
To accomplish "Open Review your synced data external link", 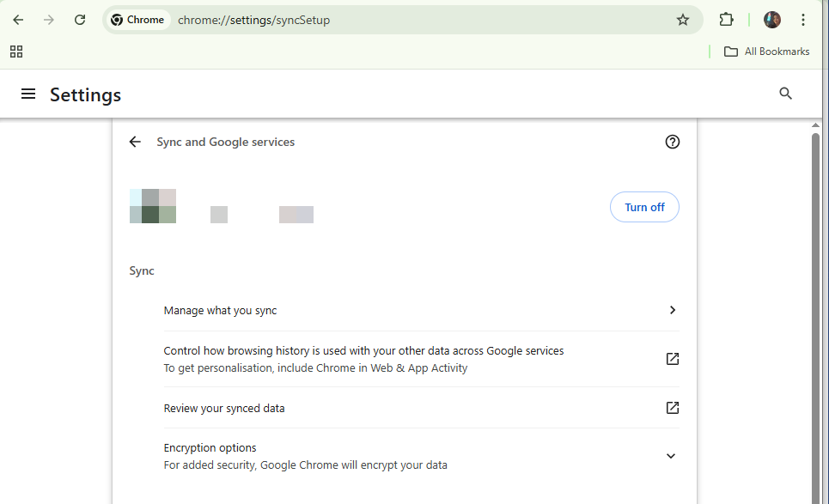I will [x=672, y=407].
